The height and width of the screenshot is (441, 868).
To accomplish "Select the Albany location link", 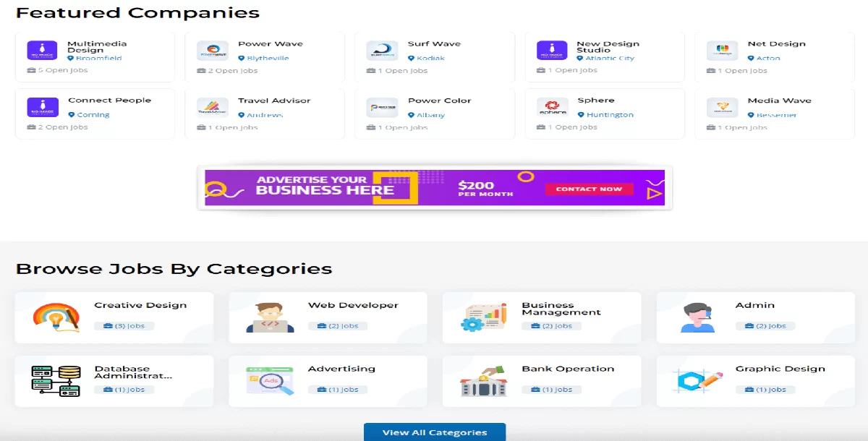I will click(x=431, y=115).
